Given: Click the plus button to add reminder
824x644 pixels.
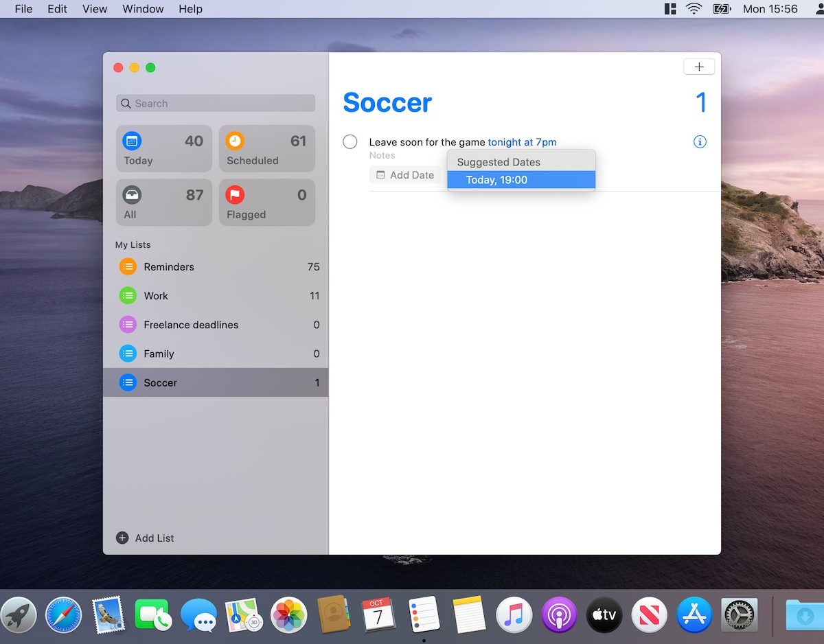Looking at the screenshot, I should [x=699, y=67].
